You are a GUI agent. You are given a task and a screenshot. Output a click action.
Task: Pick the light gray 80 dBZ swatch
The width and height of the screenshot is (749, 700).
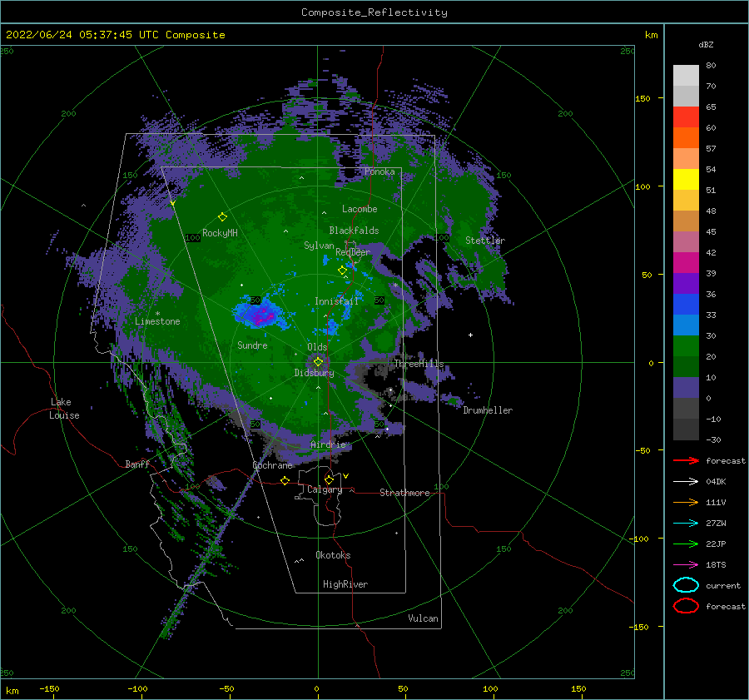686,75
